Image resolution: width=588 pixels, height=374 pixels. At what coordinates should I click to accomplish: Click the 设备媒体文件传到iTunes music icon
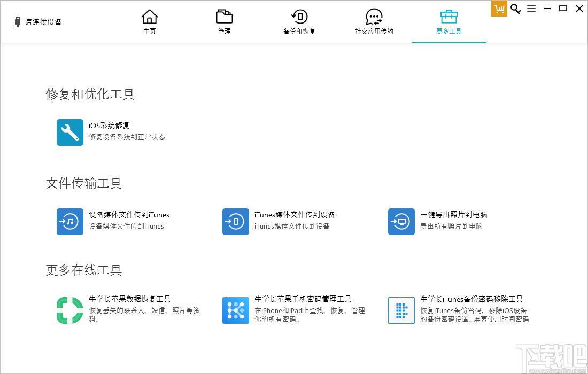69,222
